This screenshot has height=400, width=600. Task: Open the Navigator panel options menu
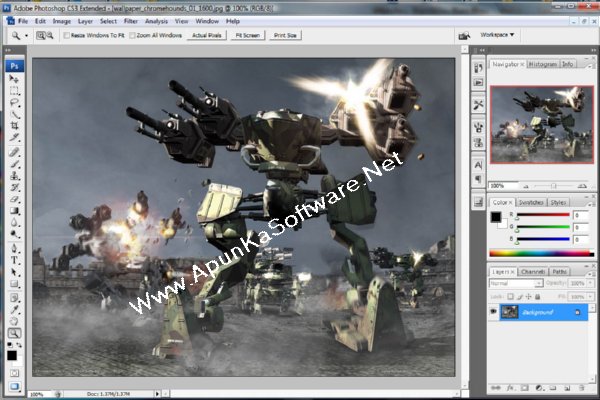click(x=589, y=66)
